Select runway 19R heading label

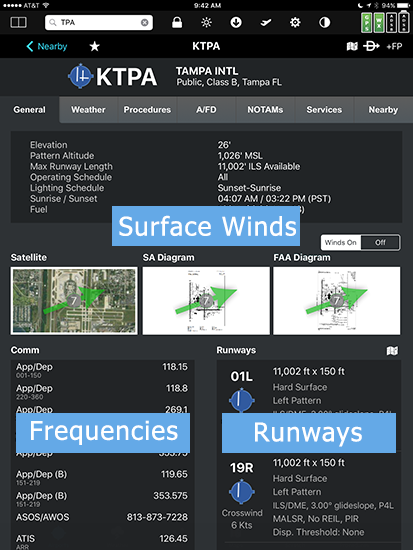point(241,468)
